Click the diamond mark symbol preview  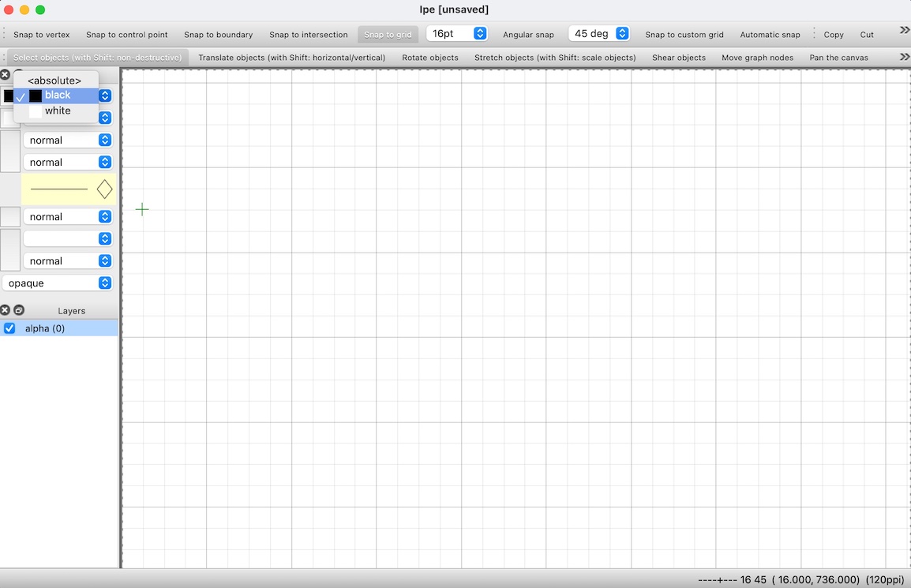tap(104, 189)
